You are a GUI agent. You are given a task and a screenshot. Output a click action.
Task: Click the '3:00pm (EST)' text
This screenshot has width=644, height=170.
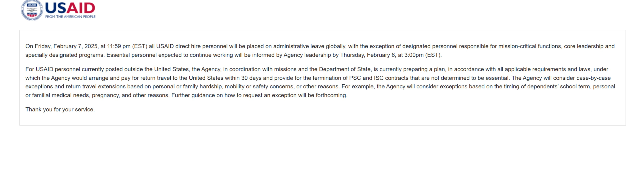click(423, 55)
